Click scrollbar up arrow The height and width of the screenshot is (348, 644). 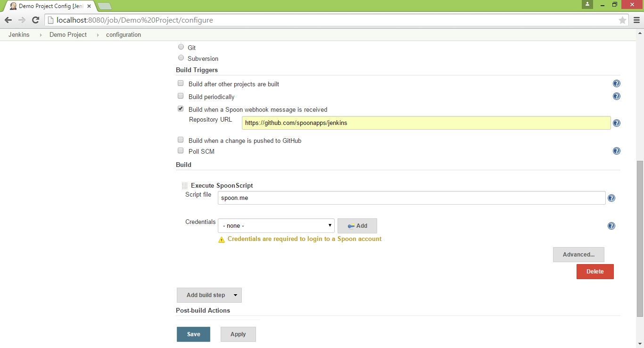coord(640,33)
